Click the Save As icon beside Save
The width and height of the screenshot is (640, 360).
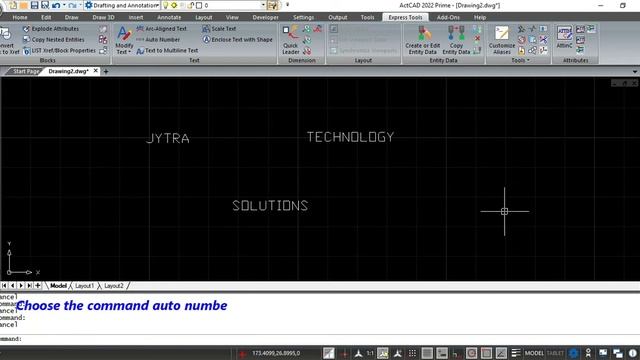tap(45, 5)
